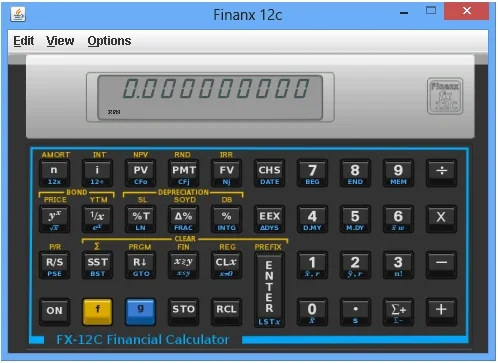
Task: Click the 8 END key
Action: point(355,173)
